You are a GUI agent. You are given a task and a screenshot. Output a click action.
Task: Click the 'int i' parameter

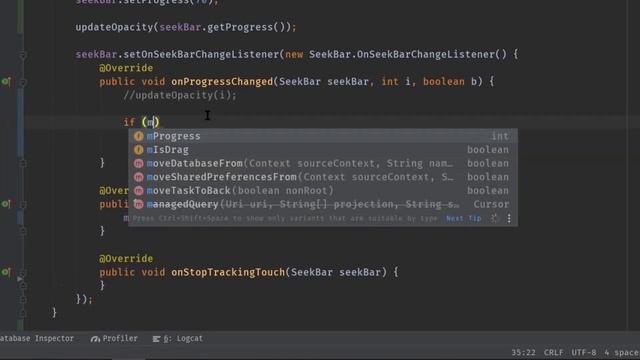point(396,82)
